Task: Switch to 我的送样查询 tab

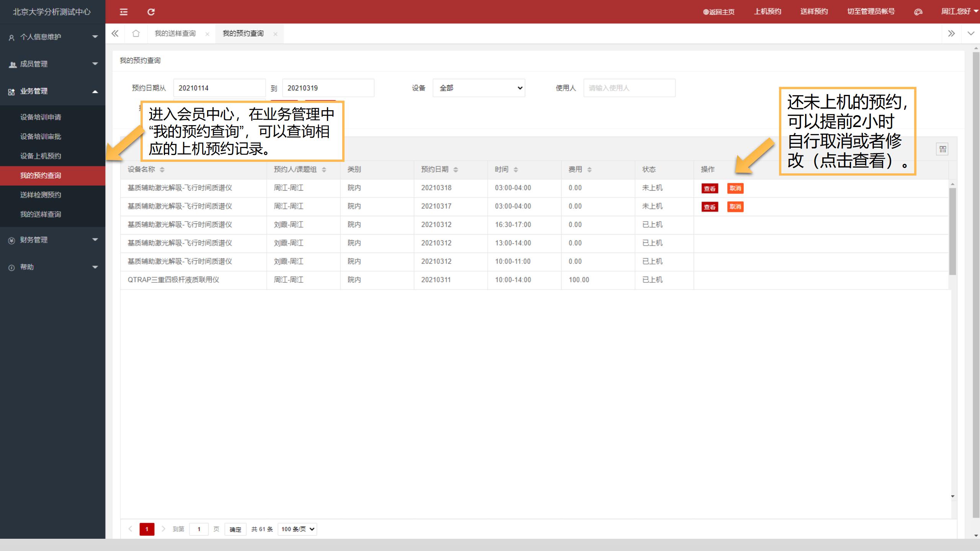Action: pyautogui.click(x=175, y=34)
